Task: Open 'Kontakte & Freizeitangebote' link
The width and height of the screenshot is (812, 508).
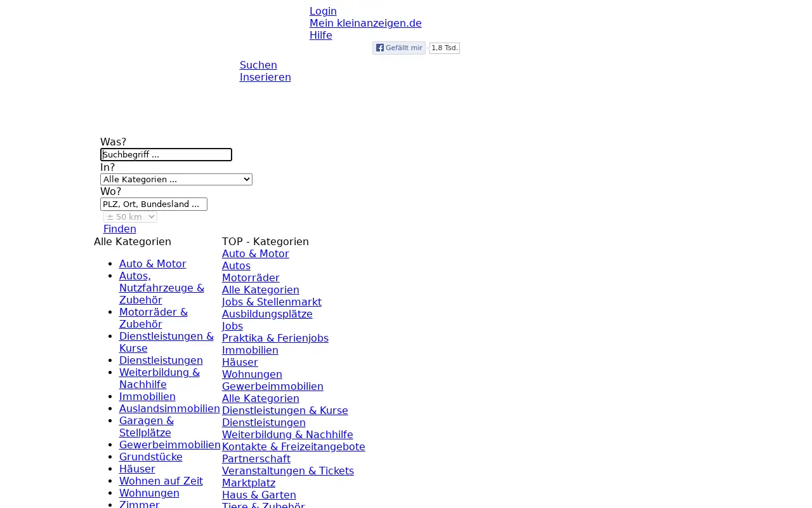Action: click(x=294, y=446)
